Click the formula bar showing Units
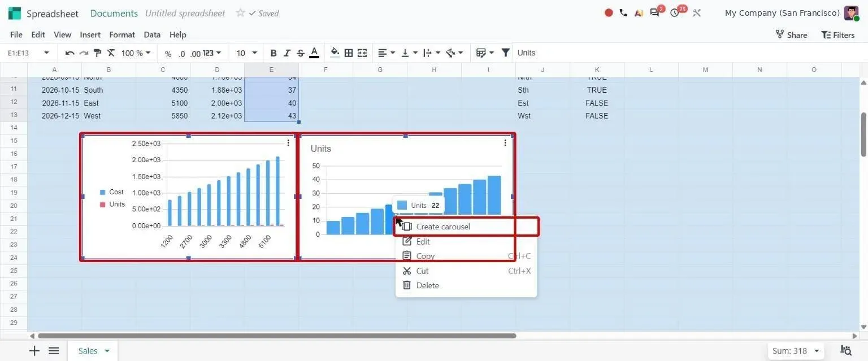 (689, 53)
